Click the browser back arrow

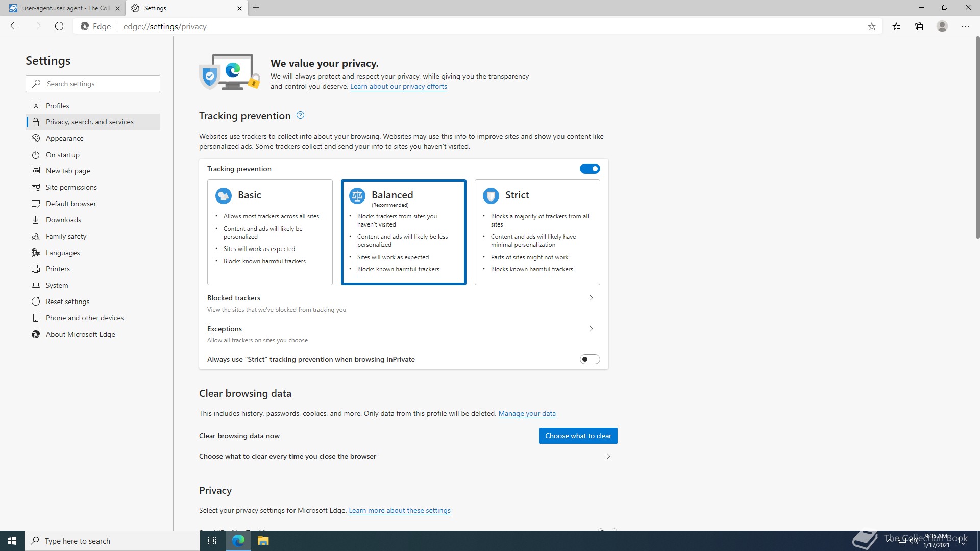click(14, 26)
